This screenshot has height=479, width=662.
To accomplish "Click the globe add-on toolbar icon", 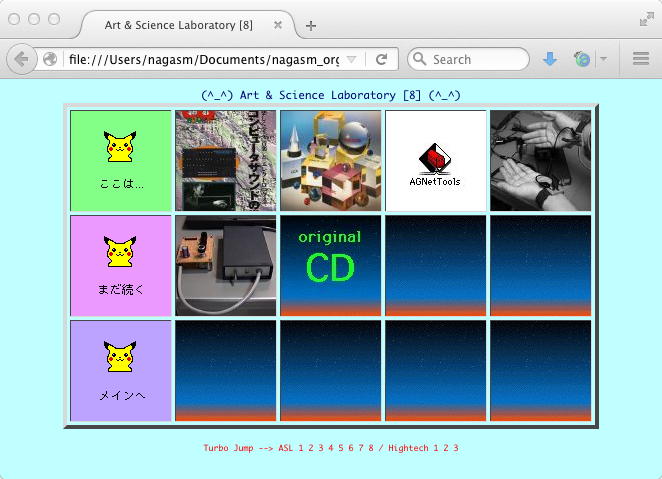I will click(x=582, y=59).
